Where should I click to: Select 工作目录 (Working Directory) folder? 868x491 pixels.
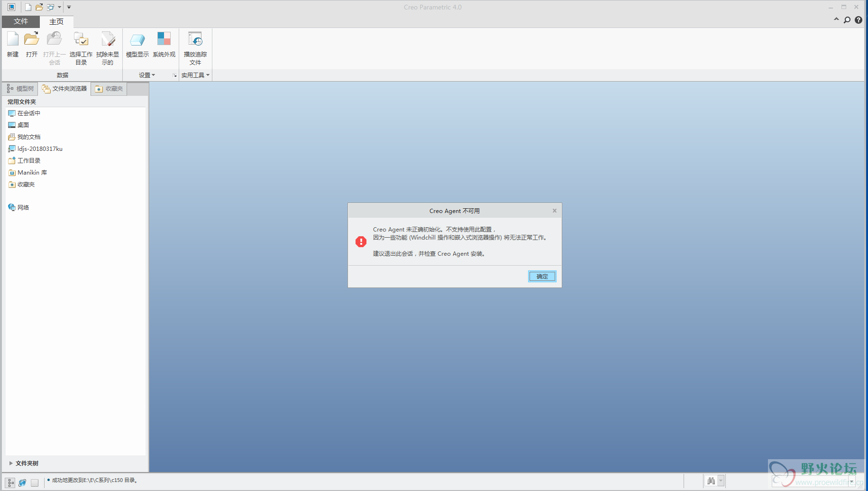[x=24, y=161]
